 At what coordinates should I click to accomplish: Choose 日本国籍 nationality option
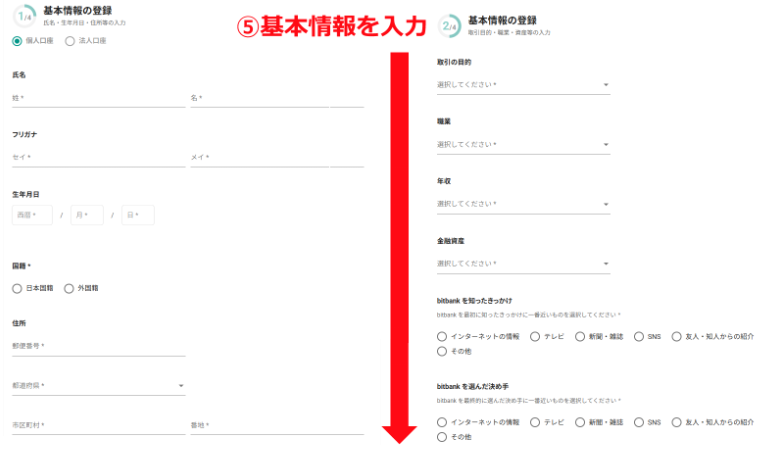click(17, 288)
